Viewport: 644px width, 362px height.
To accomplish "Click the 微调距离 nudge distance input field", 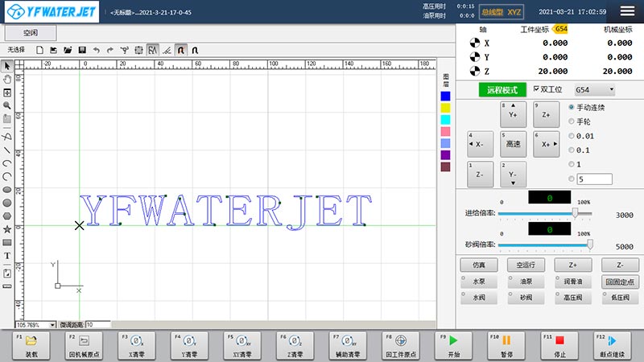I will tap(97, 325).
